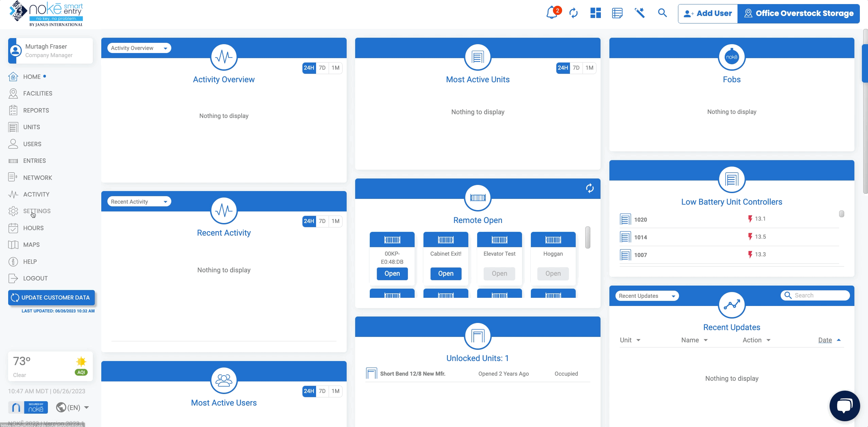This screenshot has width=868, height=427.
Task: Click the Activity Overview pulse icon
Action: [x=224, y=57]
